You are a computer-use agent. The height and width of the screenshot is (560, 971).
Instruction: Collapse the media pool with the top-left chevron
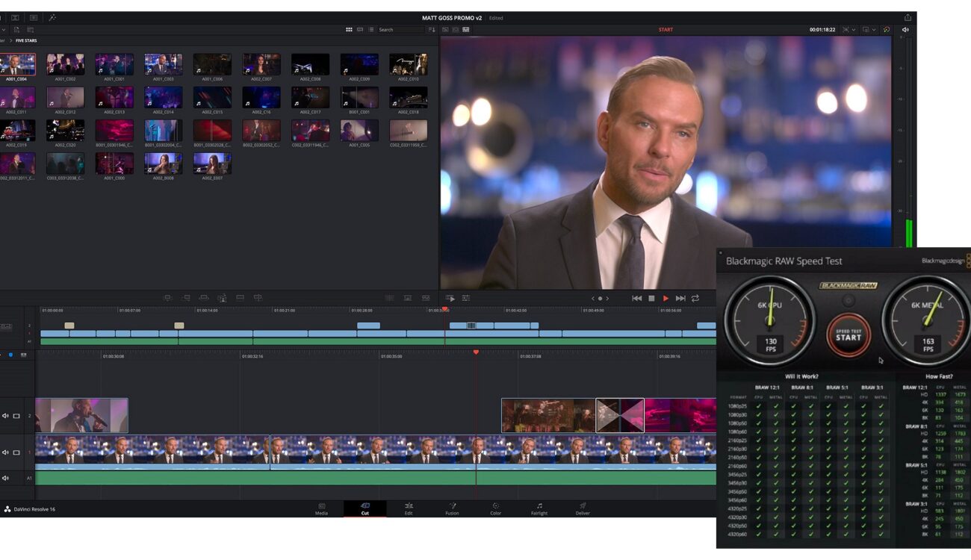4,30
